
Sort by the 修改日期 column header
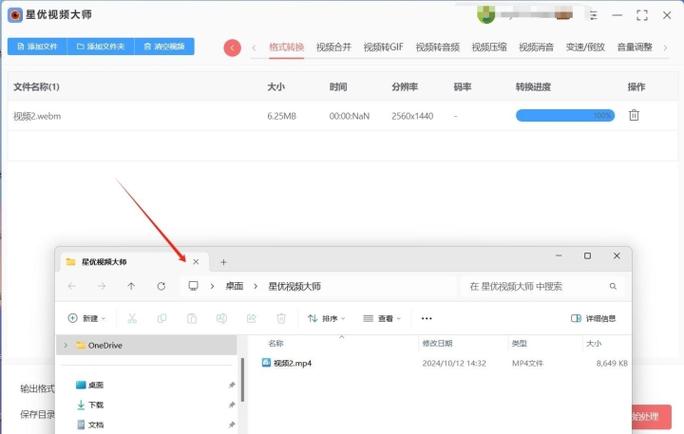(x=437, y=343)
